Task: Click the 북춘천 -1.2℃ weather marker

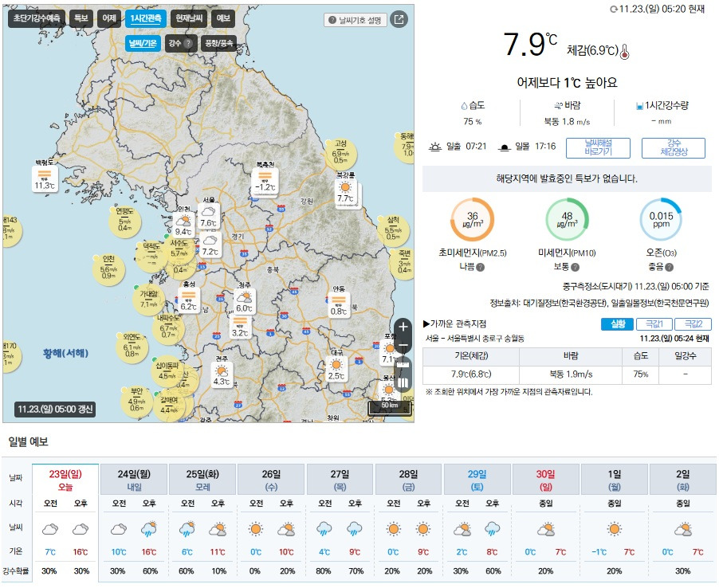Action: tap(265, 182)
